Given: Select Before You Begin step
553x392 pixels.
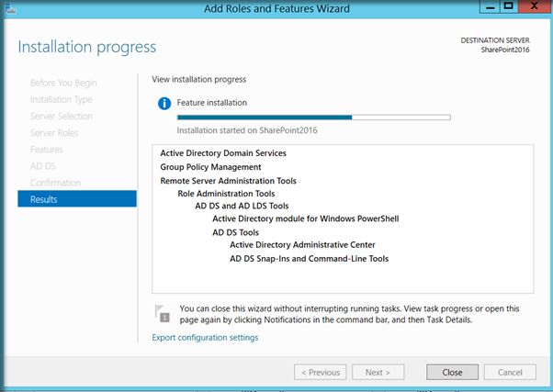Looking at the screenshot, I should coord(63,83).
